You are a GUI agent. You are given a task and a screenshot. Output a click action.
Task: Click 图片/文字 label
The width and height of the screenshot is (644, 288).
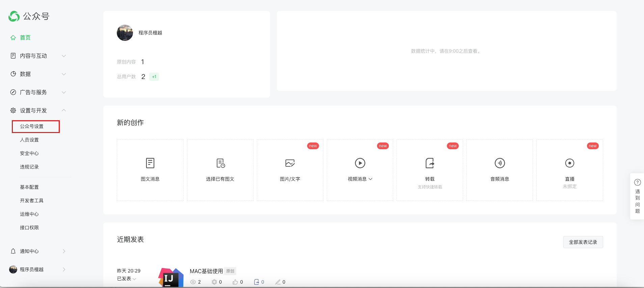(x=290, y=179)
